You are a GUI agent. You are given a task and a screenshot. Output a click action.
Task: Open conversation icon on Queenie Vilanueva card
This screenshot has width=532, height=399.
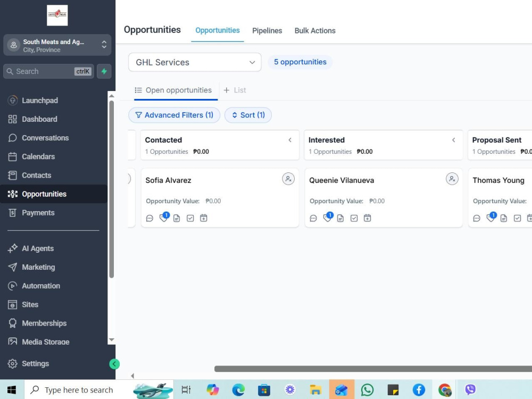[313, 218]
